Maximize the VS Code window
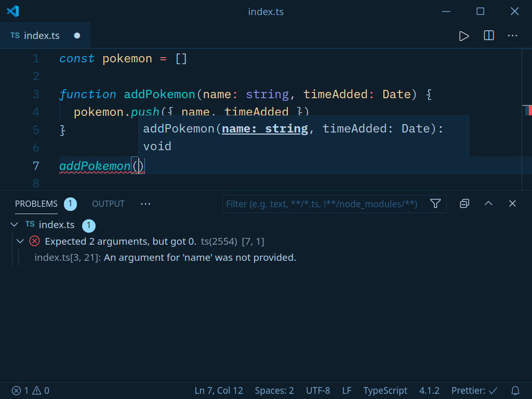532x399 pixels. click(480, 11)
